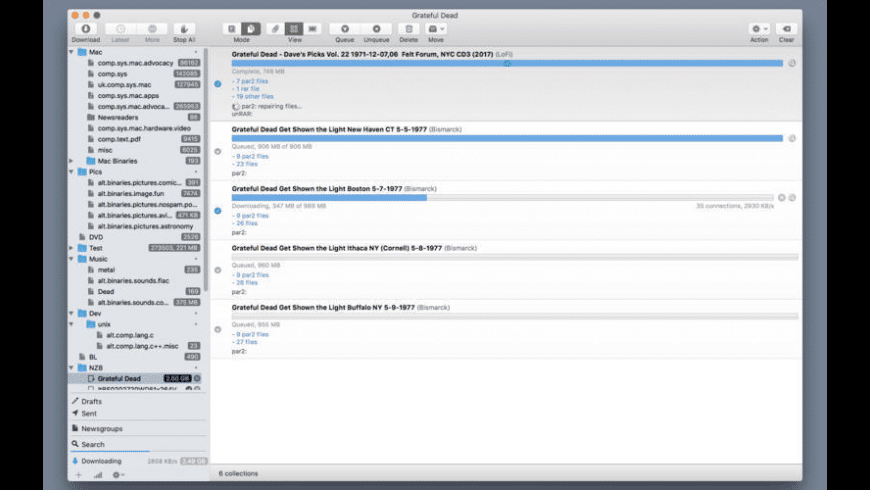The height and width of the screenshot is (490, 870).
Task: Click the Ithaca Cornell empty progress bar
Action: point(515,257)
